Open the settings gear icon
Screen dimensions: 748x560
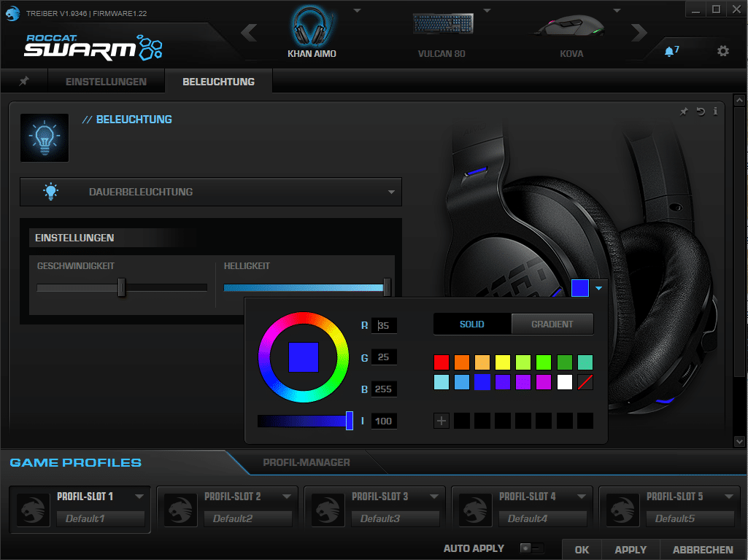(x=722, y=51)
